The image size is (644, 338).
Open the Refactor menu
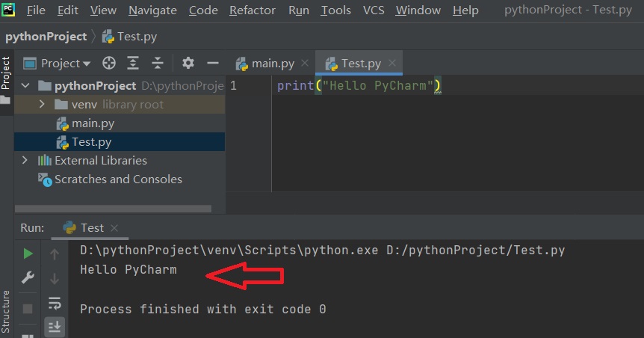coord(253,10)
